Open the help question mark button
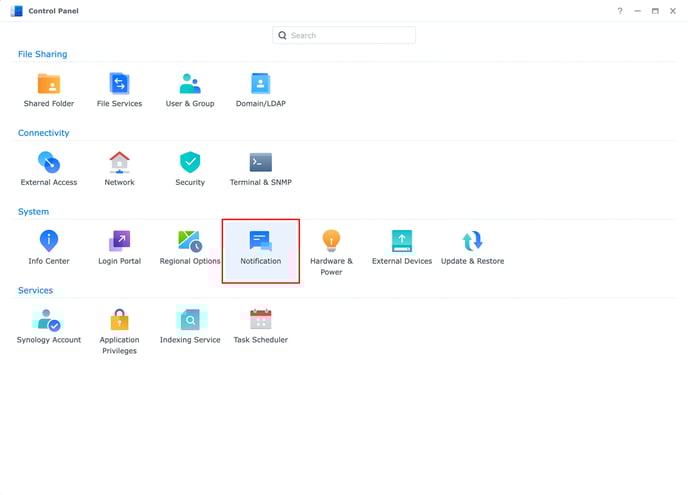This screenshot has height=495, width=688. pyautogui.click(x=620, y=11)
